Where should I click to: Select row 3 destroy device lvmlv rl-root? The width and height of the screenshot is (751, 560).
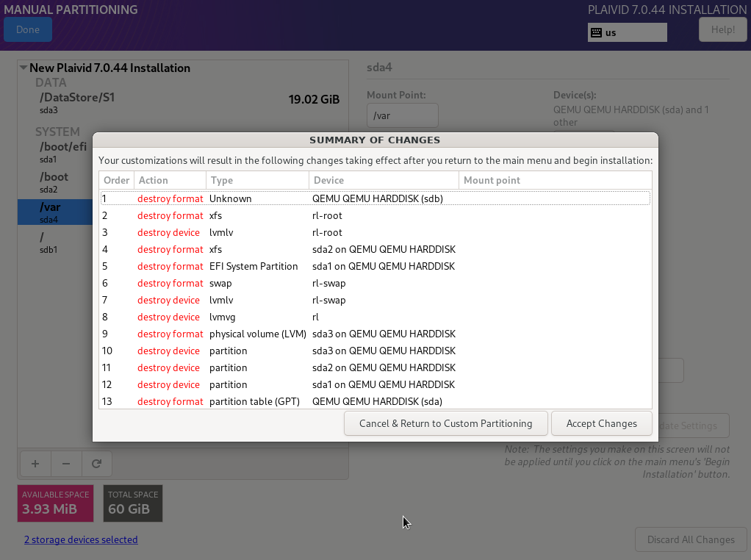[375, 232]
